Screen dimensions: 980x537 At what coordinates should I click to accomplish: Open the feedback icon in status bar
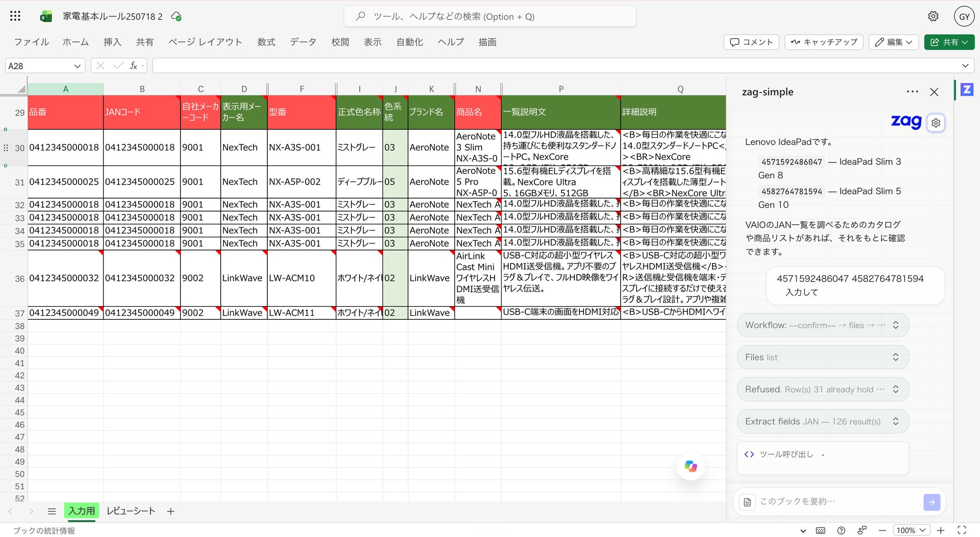click(x=862, y=530)
